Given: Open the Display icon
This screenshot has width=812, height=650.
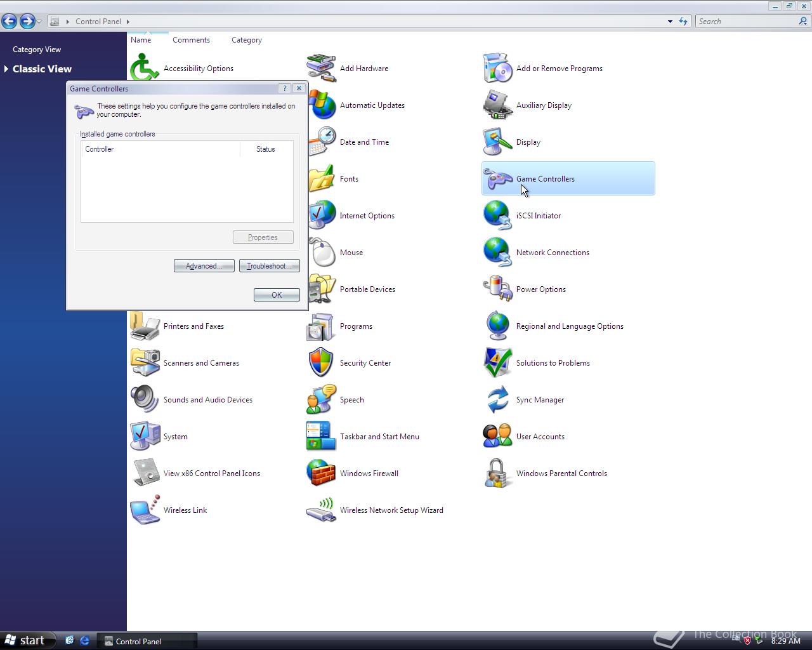Looking at the screenshot, I should tap(497, 142).
